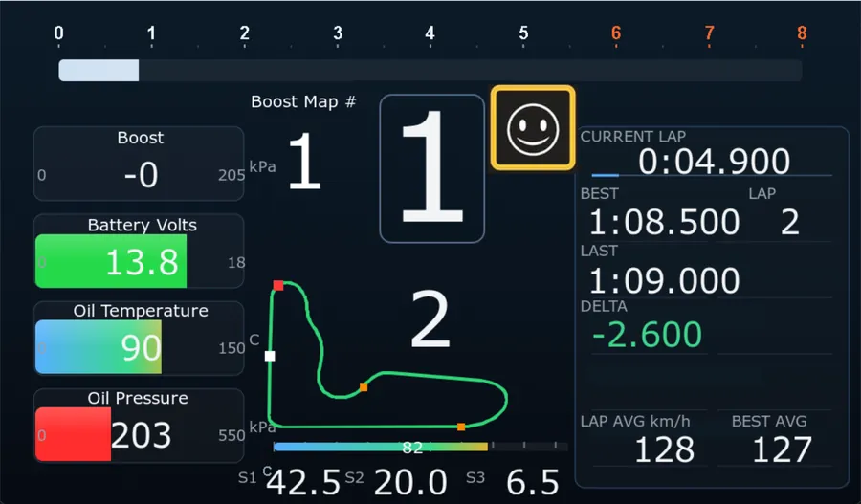Click the Battery Volts green bar
Screen dimensions: 861x504
111,261
